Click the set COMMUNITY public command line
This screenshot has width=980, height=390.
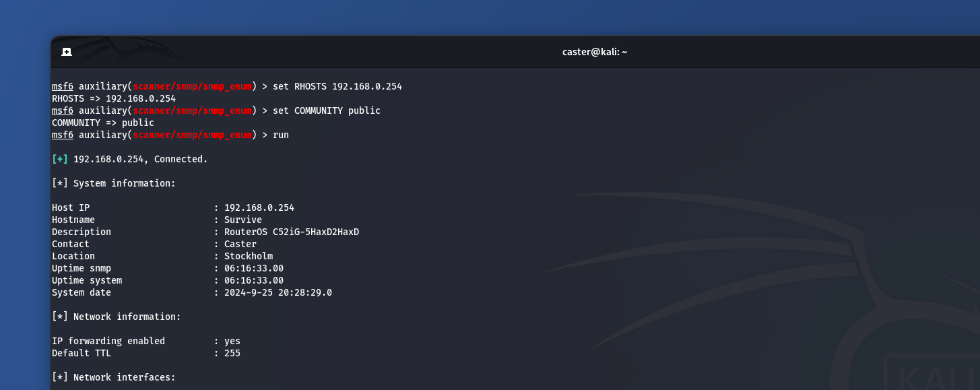coord(328,110)
